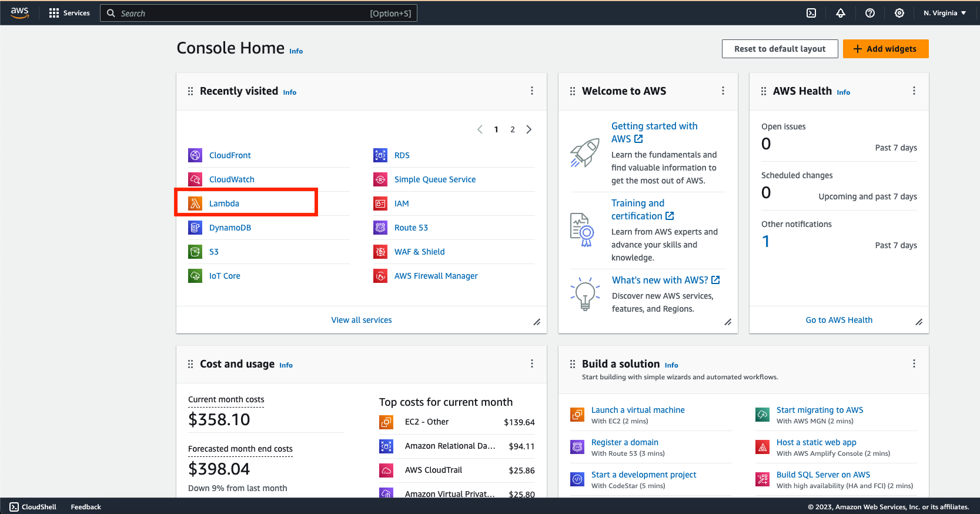This screenshot has height=514, width=980.
Task: Click the AWS Firewall Manager icon
Action: (380, 276)
